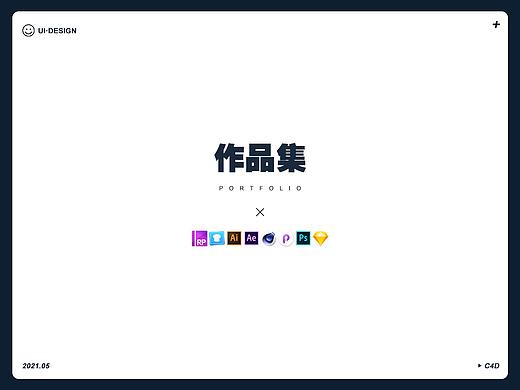The width and height of the screenshot is (520, 390).
Task: Click the Axure RP icon
Action: [200, 239]
